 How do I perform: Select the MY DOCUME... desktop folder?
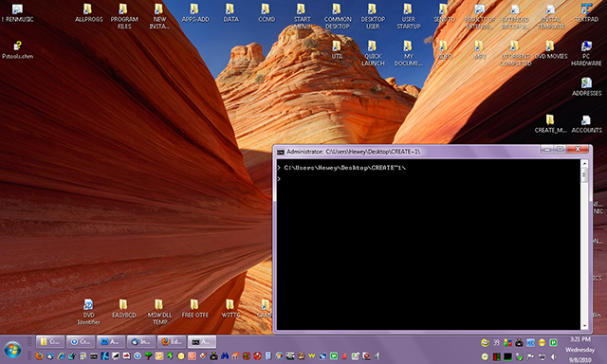pyautogui.click(x=409, y=53)
